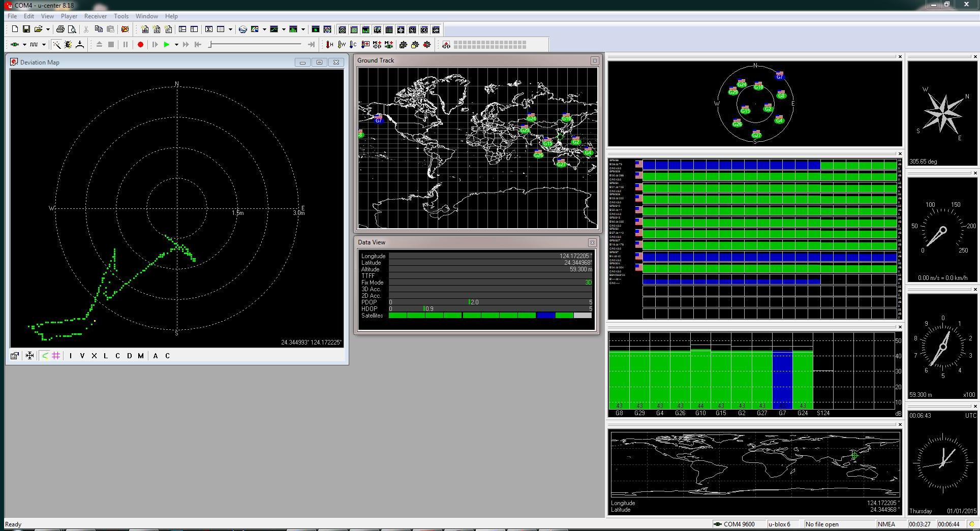
Task: Open the Receiver menu
Action: [96, 16]
